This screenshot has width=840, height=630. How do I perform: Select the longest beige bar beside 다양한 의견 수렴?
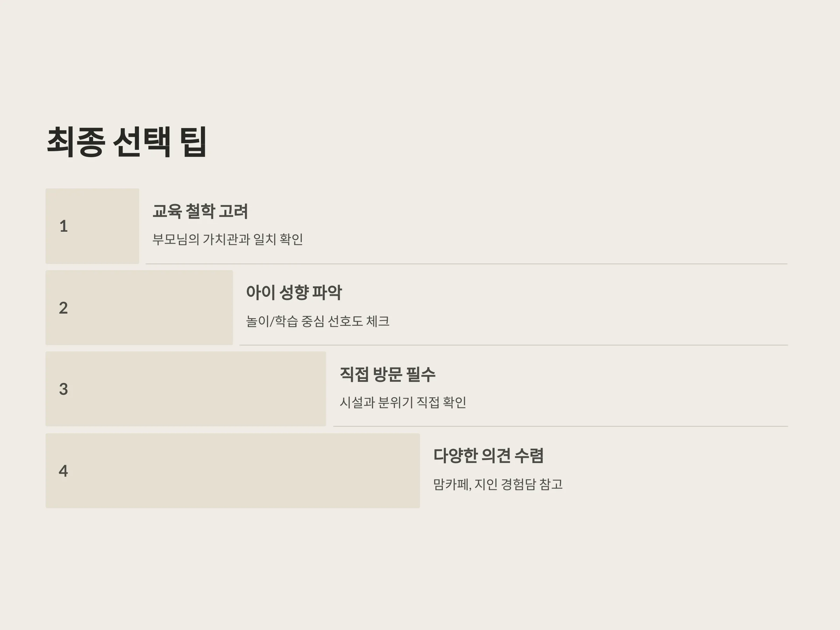[233, 471]
